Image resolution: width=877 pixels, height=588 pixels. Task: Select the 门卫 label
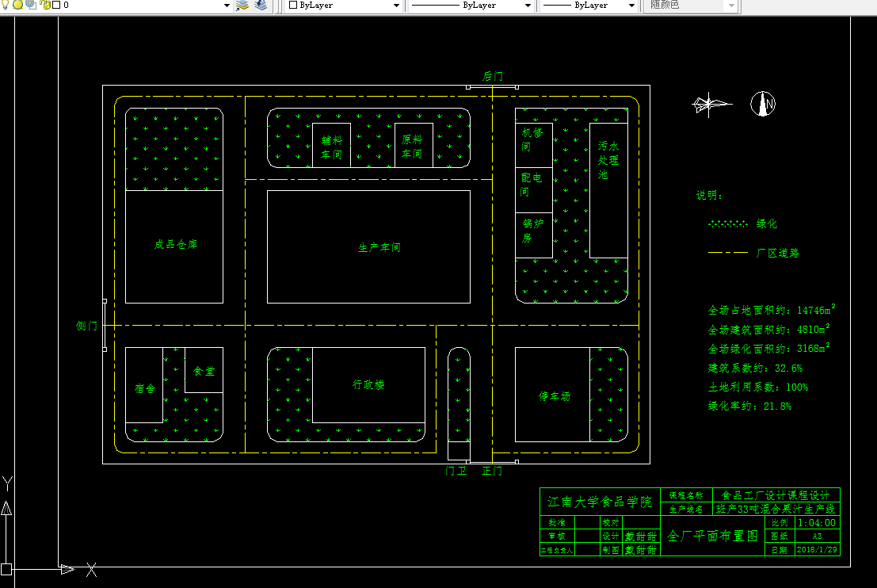pos(456,471)
